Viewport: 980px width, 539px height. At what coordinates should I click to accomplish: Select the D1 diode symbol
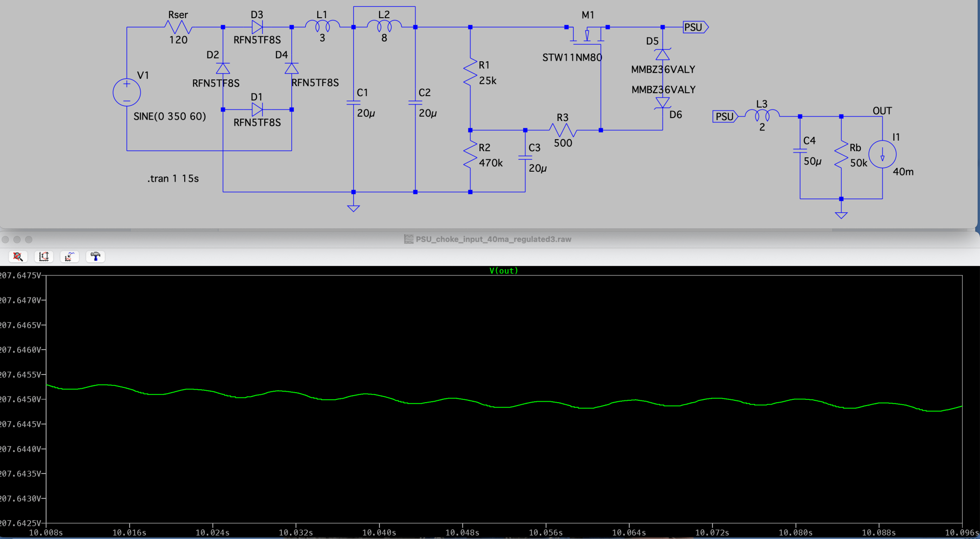tap(257, 110)
